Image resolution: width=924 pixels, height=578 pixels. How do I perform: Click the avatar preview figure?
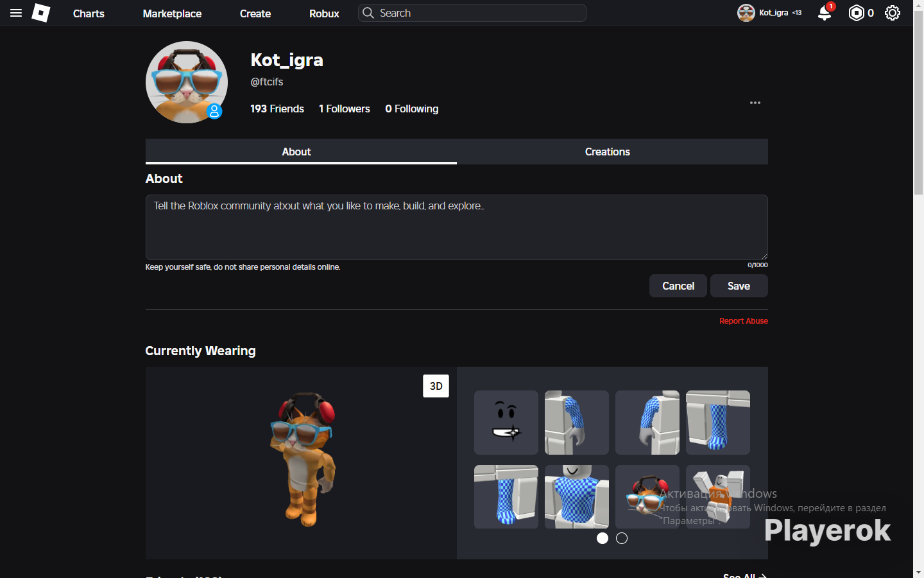pos(303,459)
